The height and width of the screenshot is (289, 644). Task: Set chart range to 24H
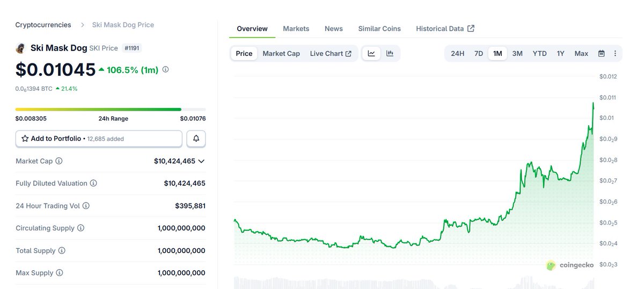458,54
